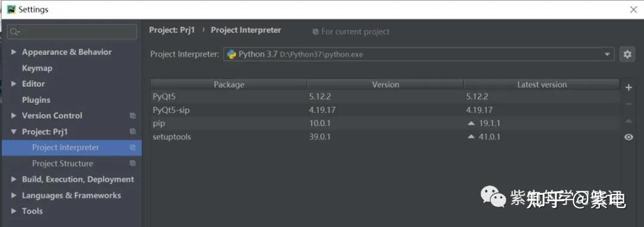Click the For current project icon

tap(315, 32)
